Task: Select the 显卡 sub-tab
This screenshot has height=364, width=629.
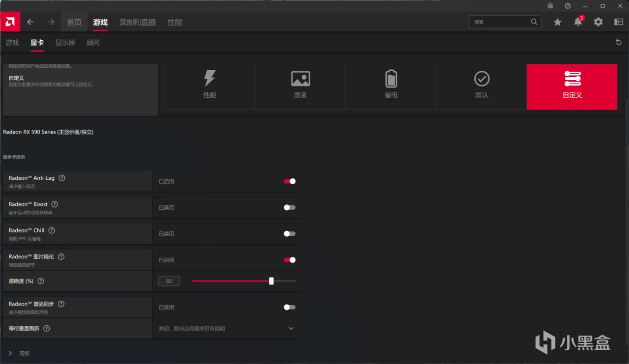Action: [x=37, y=43]
